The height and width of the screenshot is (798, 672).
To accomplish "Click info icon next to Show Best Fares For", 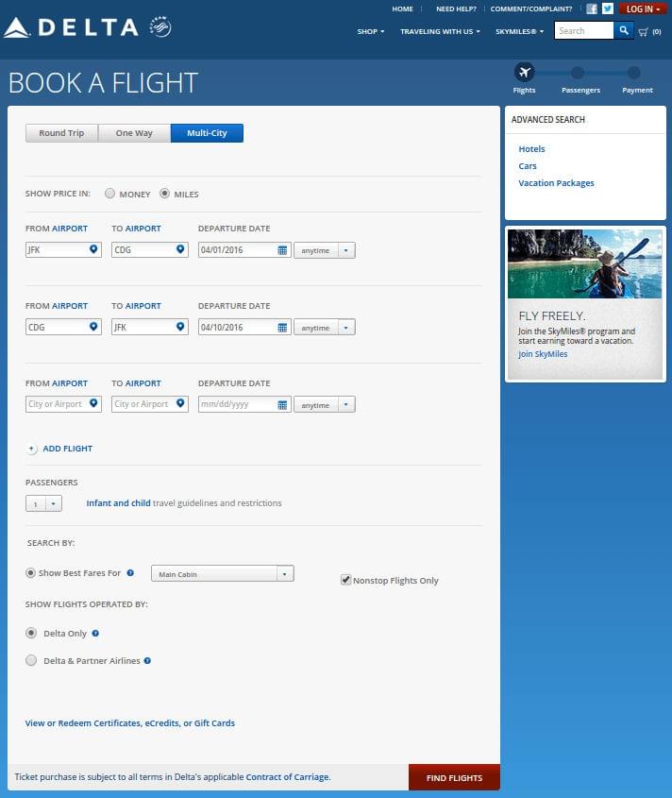I will click(x=130, y=573).
